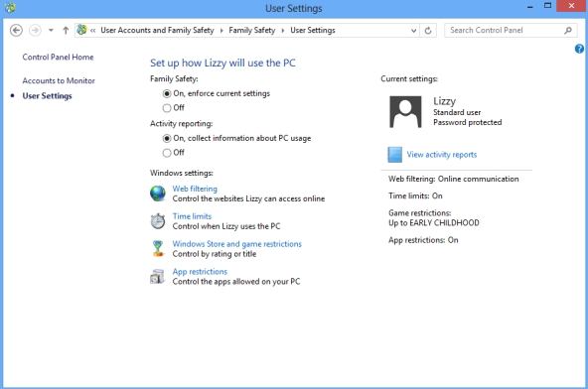Screen dimensions: 588x389
Task: Open the recent locations dropdown arrow
Action: pyautogui.click(x=51, y=31)
